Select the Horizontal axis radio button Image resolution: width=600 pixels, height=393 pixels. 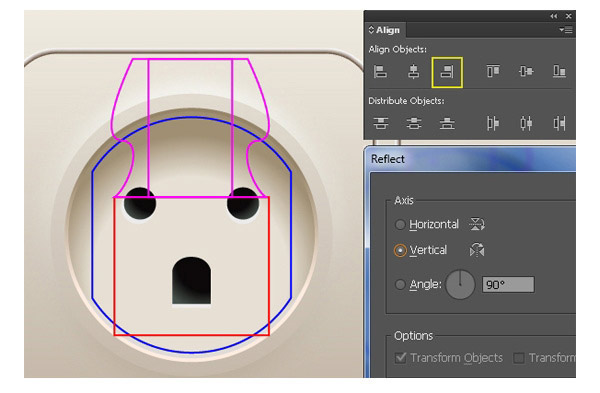pyautogui.click(x=400, y=225)
